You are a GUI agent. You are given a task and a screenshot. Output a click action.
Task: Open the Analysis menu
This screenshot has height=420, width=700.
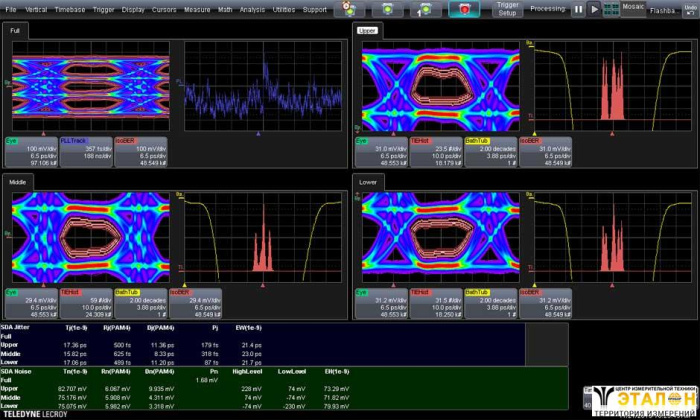point(252,9)
